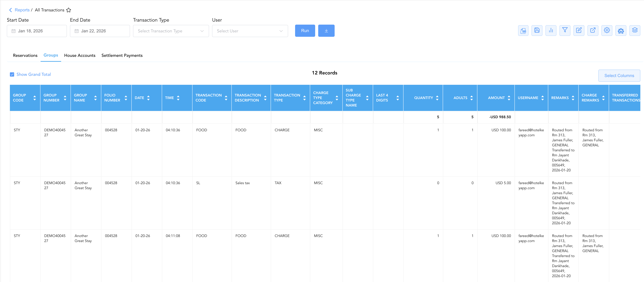Viewport: 644px width, 282px height.
Task: Open the settings gear icon
Action: tap(607, 31)
